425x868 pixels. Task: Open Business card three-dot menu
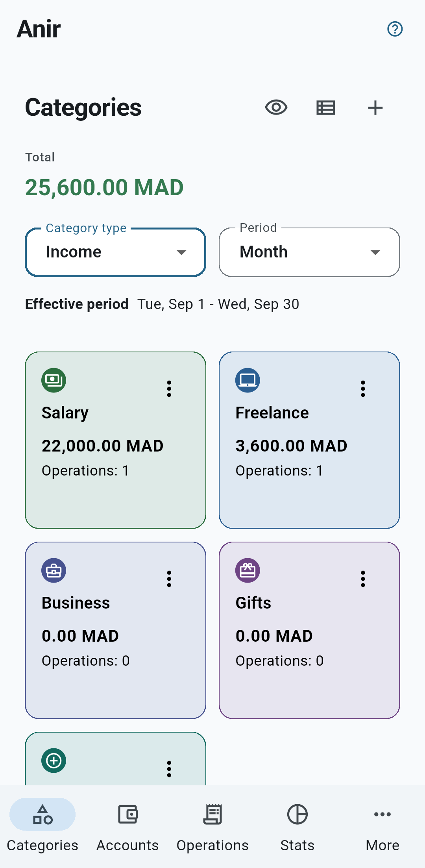click(x=169, y=579)
